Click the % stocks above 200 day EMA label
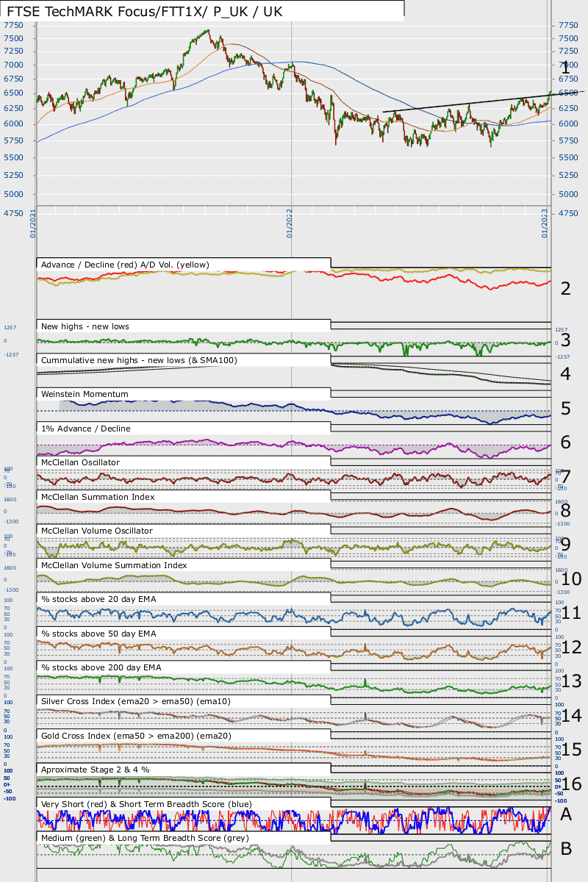The height and width of the screenshot is (882, 588). tap(101, 667)
